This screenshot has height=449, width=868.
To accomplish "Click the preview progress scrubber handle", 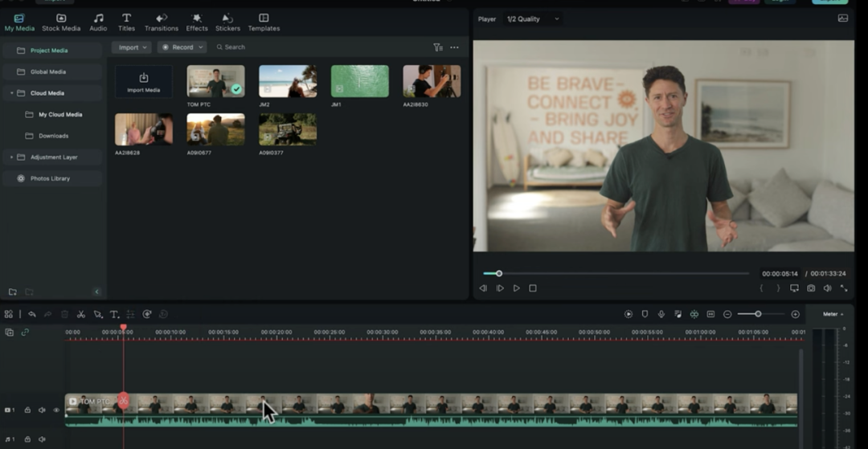I will pos(499,273).
